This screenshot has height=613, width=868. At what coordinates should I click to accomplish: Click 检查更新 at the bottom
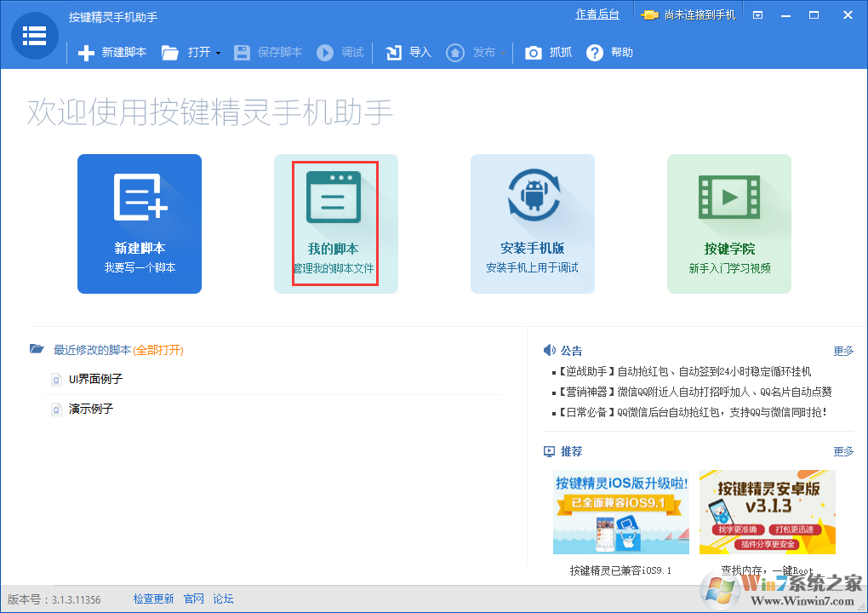(153, 599)
